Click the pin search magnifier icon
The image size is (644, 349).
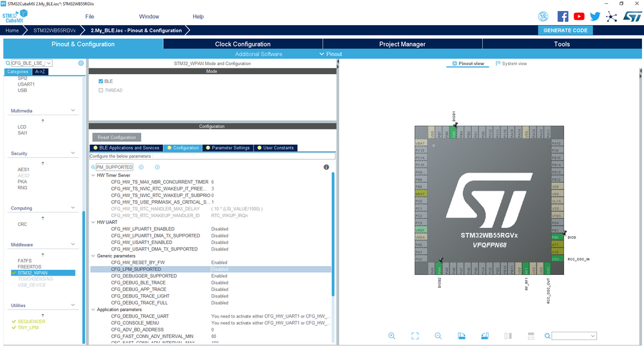547,336
